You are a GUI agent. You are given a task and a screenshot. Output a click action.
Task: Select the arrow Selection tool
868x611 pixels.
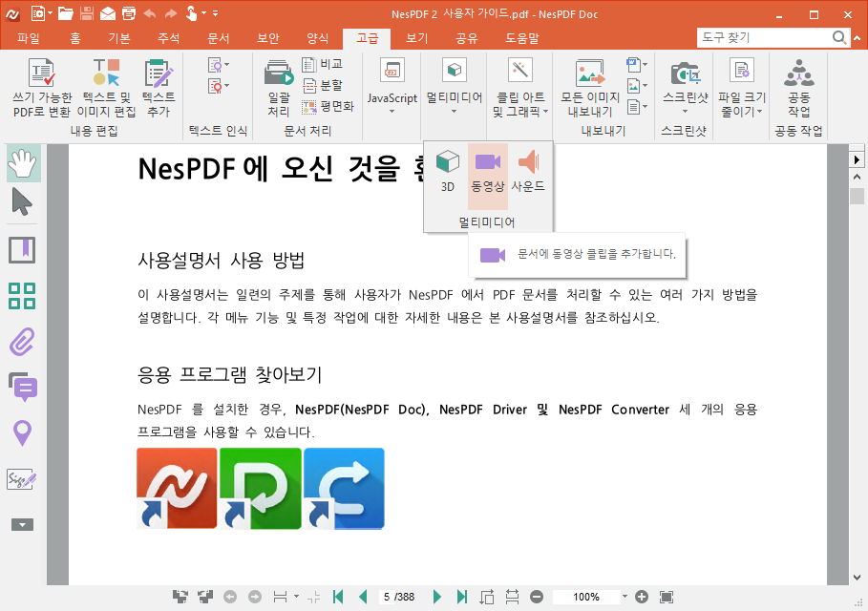[x=22, y=202]
